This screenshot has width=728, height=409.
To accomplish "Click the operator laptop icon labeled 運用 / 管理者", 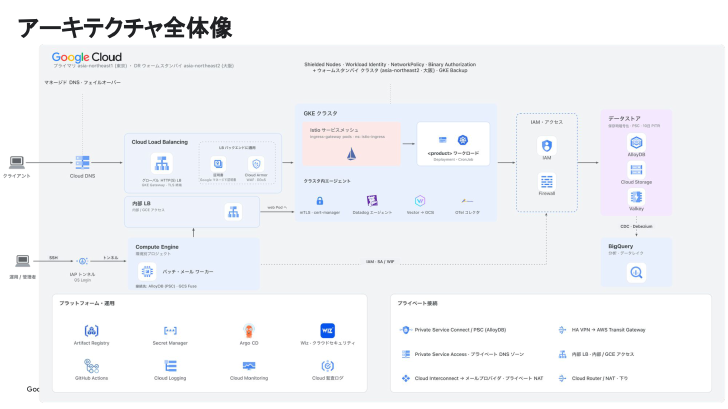I will coord(22,261).
